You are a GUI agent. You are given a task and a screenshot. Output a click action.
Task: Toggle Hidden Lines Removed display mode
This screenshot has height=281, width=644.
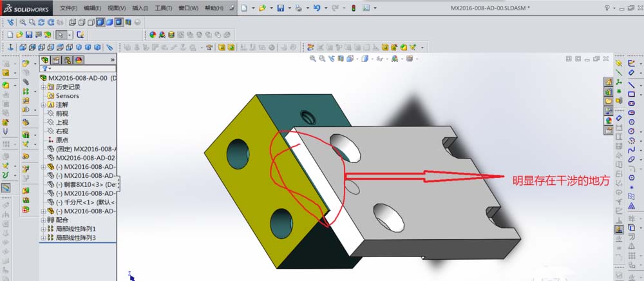pos(91,22)
